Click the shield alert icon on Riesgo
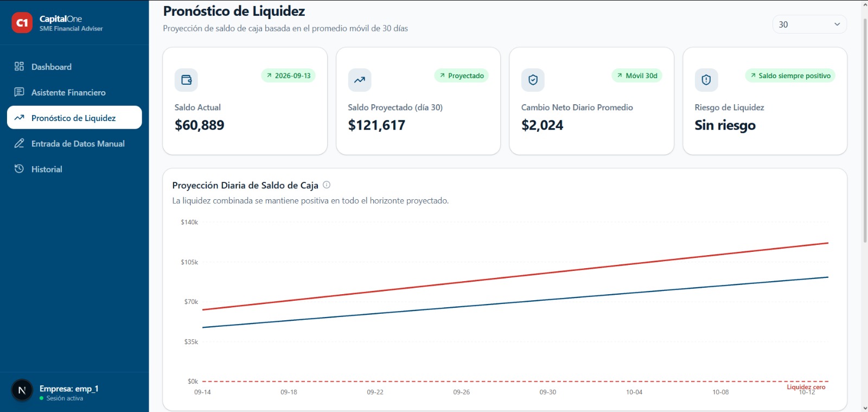This screenshot has height=412, width=868. 706,80
